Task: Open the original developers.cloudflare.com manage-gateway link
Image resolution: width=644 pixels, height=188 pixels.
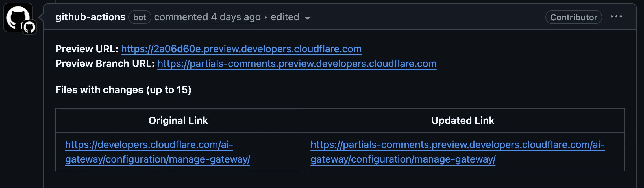Action: pyautogui.click(x=157, y=152)
